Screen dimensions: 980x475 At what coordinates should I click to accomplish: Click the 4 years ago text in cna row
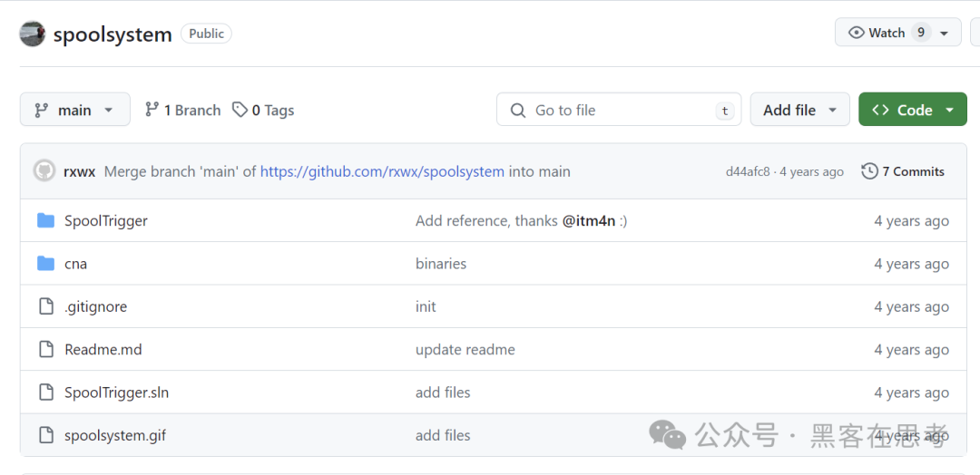pos(911,264)
